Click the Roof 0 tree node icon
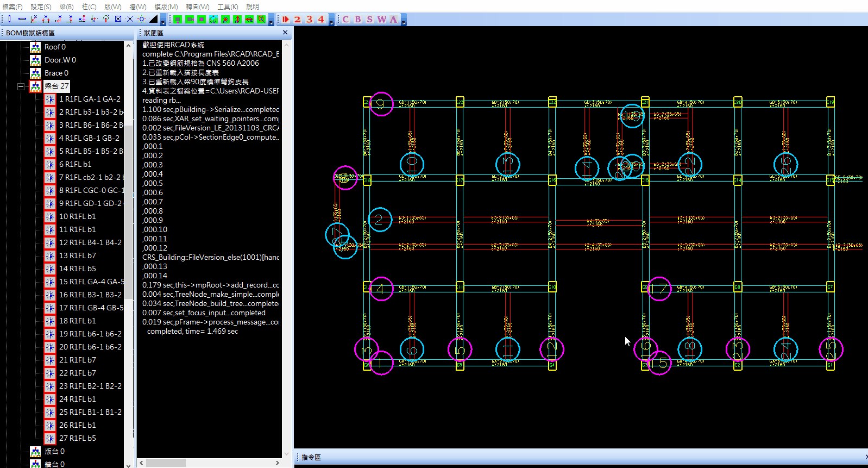Screen dimensions: 868x468 (x=35, y=47)
